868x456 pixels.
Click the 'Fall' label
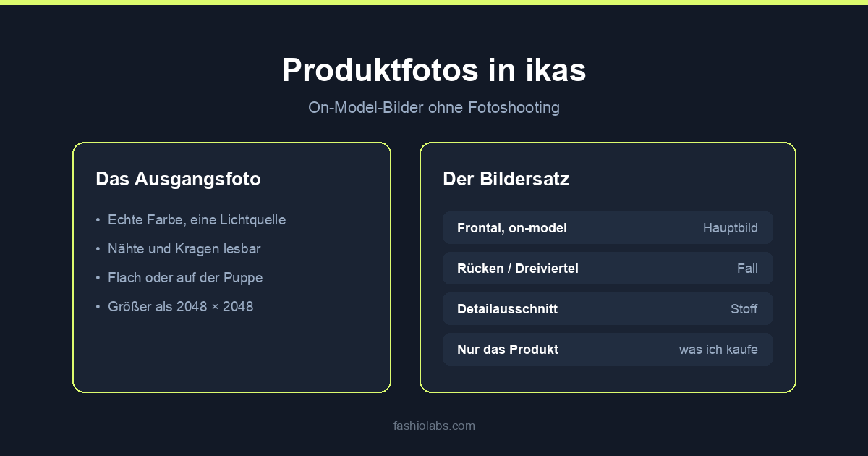tap(747, 269)
